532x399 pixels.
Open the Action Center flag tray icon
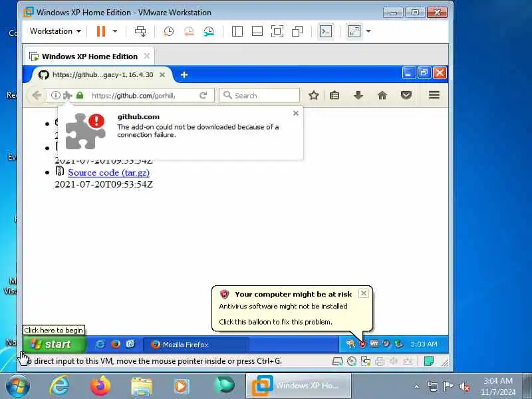click(x=448, y=386)
